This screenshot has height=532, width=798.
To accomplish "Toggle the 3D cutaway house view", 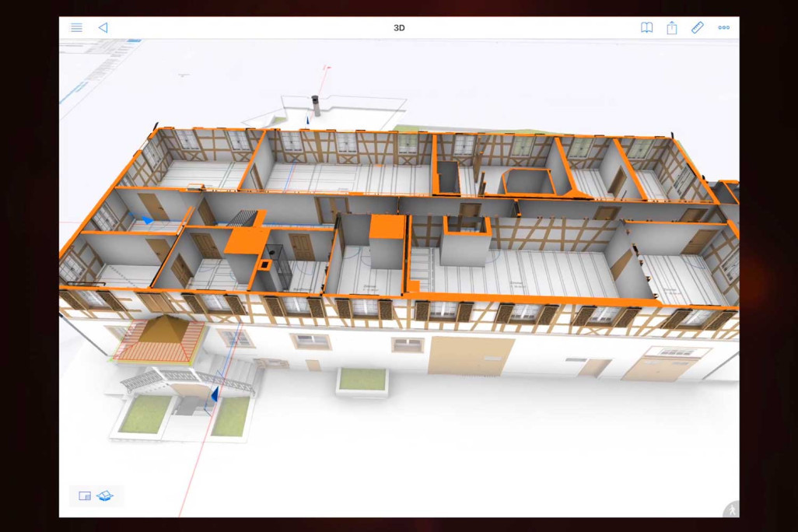I will click(x=106, y=495).
